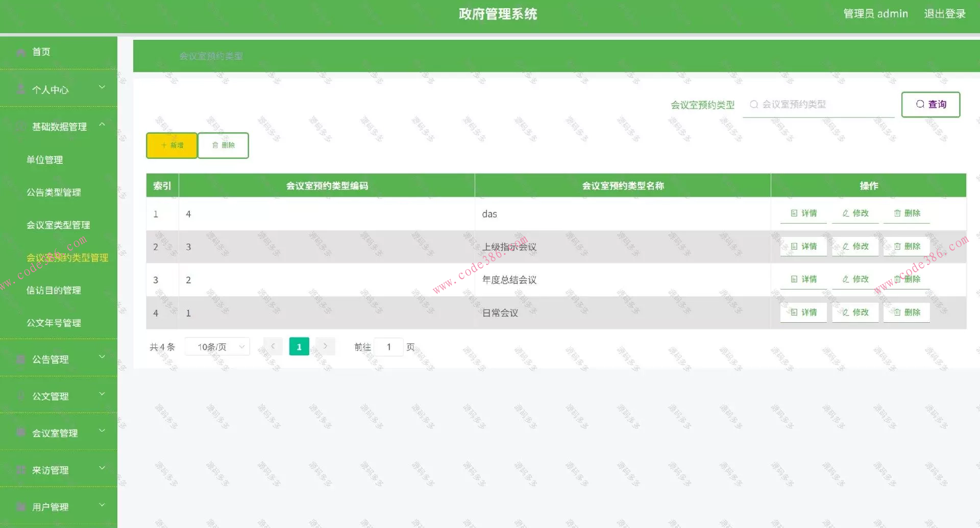Viewport: 980px width, 528px height.
Task: Open the 信访目的管理 page
Action: [x=54, y=290]
